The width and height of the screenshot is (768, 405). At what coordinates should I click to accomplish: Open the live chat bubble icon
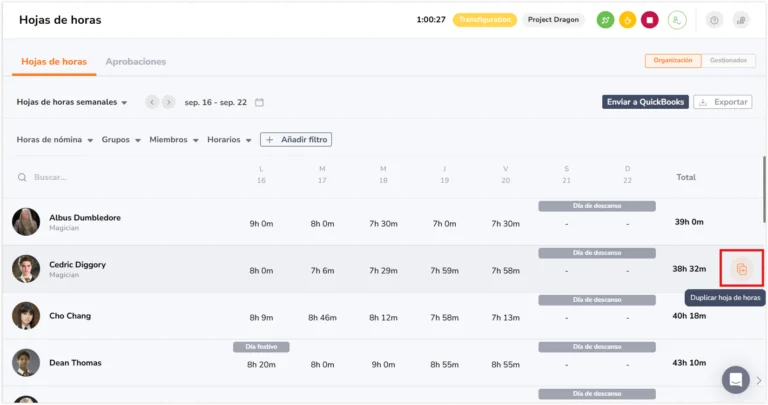[x=735, y=380]
